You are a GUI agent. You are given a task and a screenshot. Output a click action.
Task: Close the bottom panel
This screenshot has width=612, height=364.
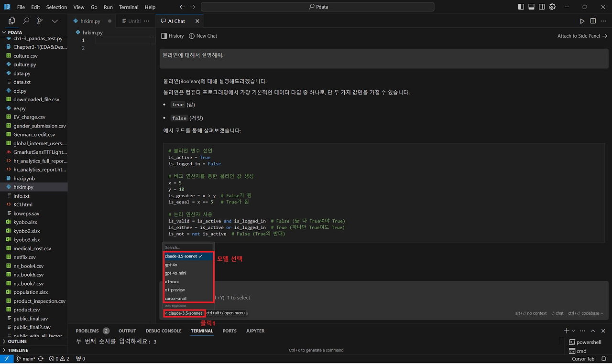point(603,331)
